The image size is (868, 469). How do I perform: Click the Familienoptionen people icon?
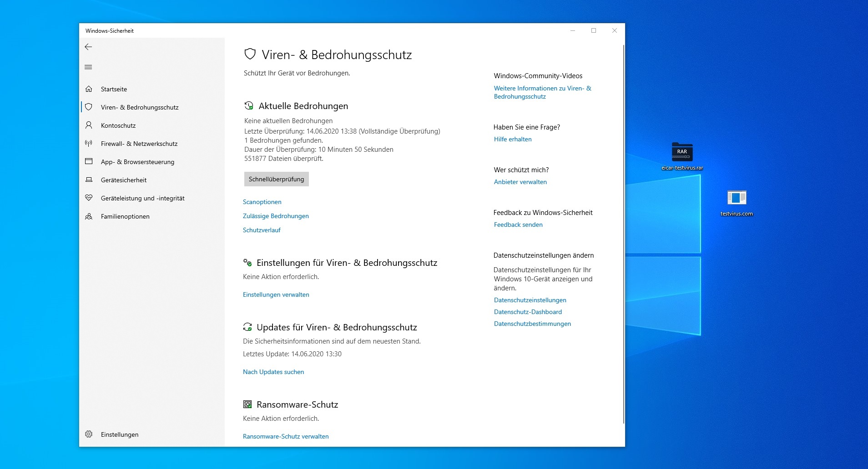coord(89,216)
